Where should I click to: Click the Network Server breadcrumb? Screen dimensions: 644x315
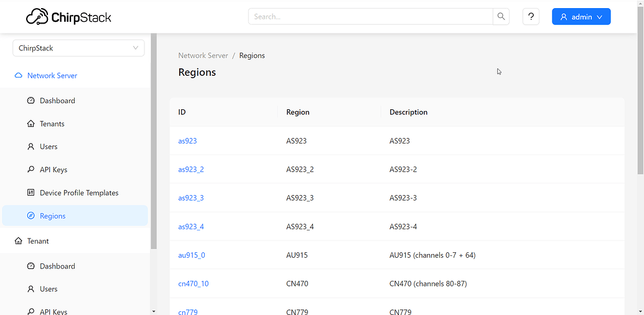[x=203, y=55]
